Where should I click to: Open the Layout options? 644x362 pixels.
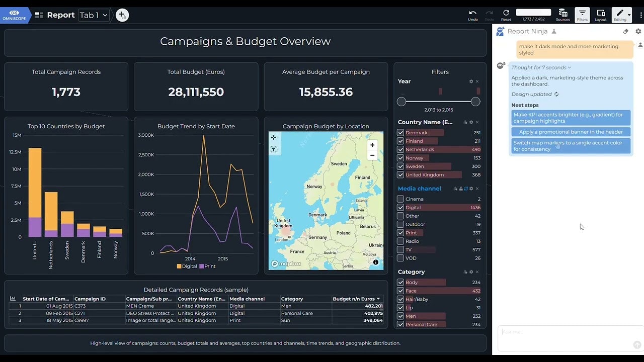(x=601, y=15)
